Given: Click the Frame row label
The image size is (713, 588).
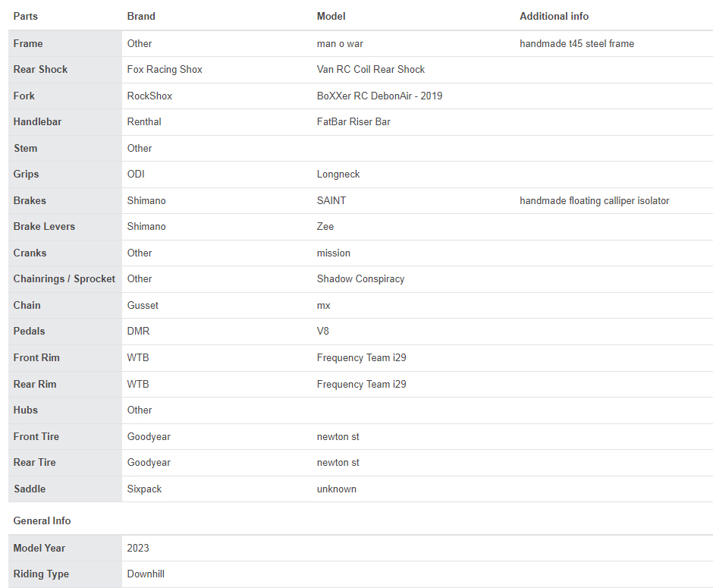Looking at the screenshot, I should point(28,44).
